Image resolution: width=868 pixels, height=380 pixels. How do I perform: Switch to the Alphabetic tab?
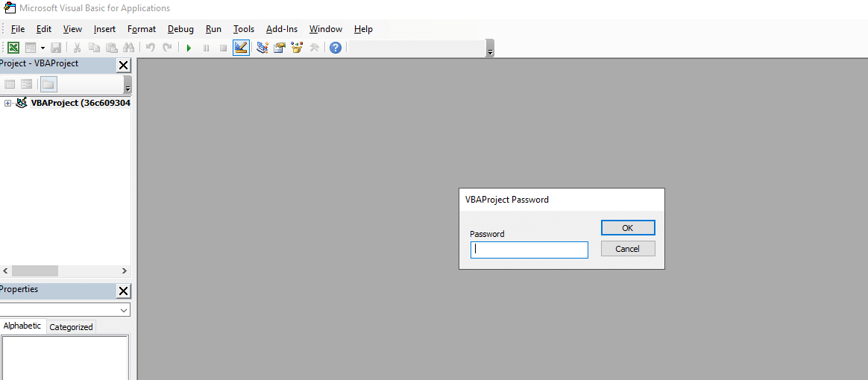[x=22, y=326]
